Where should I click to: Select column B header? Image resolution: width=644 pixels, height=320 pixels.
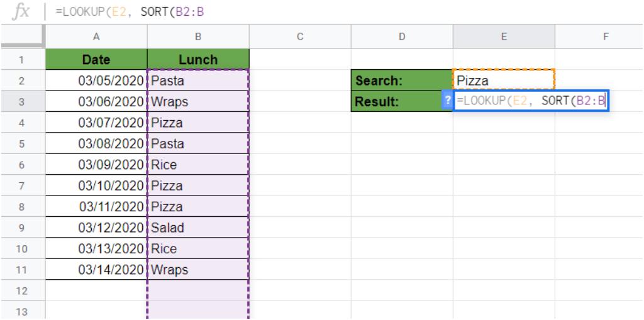(198, 38)
